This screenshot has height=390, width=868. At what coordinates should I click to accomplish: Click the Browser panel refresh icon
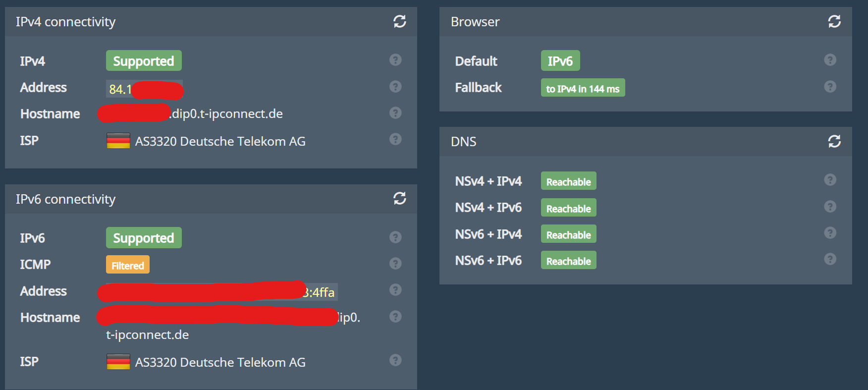(x=834, y=21)
